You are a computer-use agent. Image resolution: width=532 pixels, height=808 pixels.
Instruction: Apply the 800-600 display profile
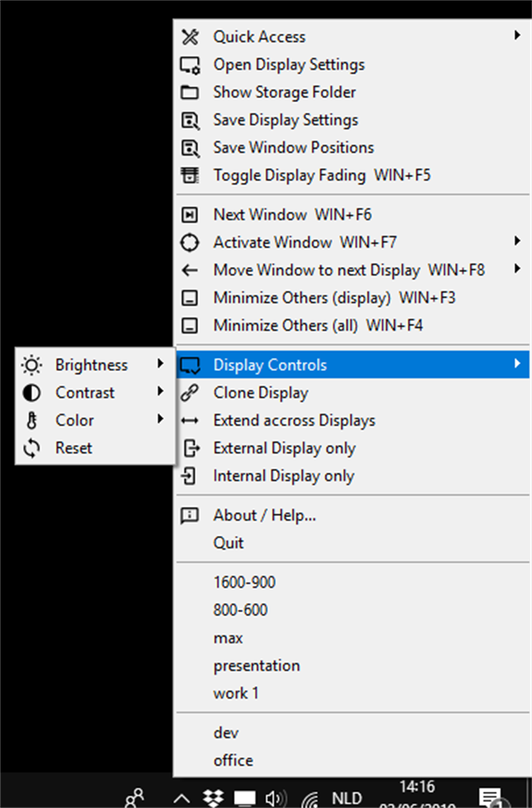353,610
